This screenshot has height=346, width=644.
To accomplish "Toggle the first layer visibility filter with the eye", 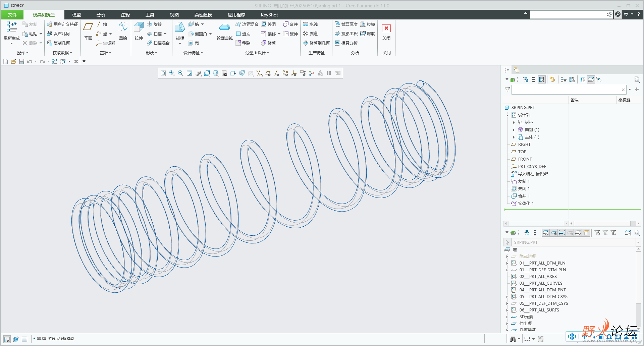I will 546,233.
